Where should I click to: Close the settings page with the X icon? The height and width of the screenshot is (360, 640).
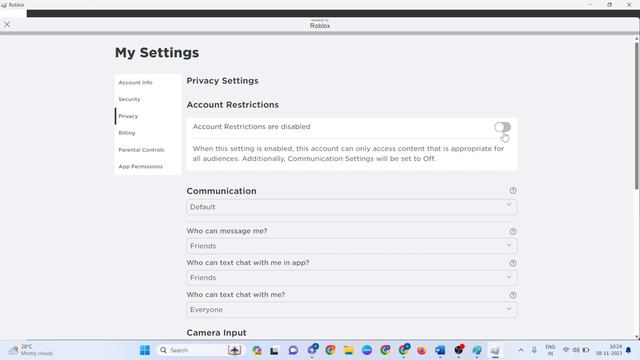[x=7, y=24]
